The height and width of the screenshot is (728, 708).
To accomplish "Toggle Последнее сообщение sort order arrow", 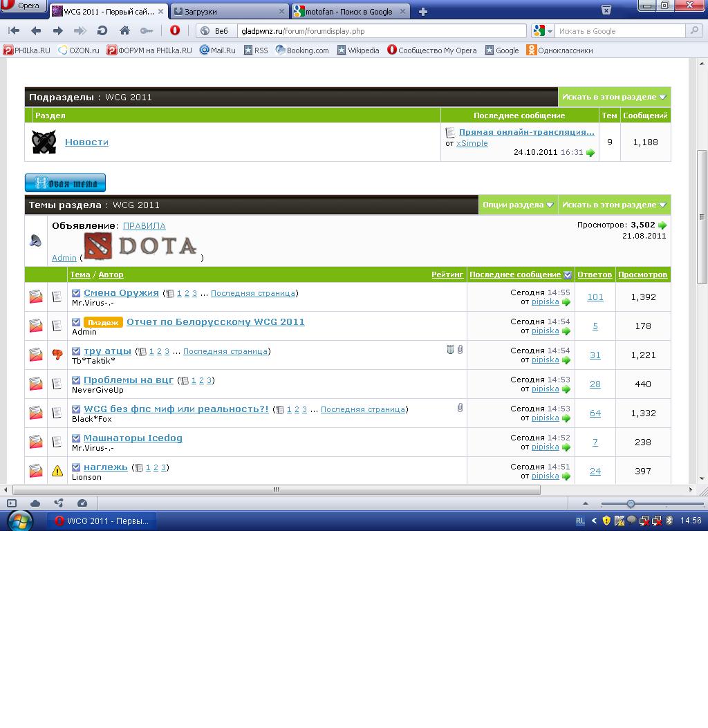I will (x=567, y=274).
